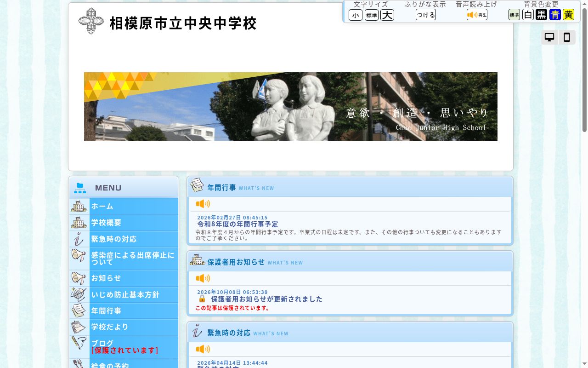The width and height of the screenshot is (588, 368).
Task: Open the 令和8年度の年間行事予定 article
Action: 238,224
